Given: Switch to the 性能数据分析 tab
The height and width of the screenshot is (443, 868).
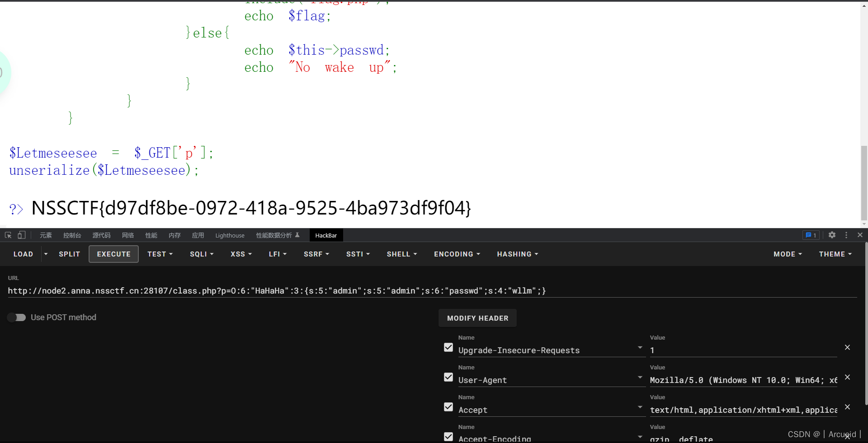Looking at the screenshot, I should (278, 235).
